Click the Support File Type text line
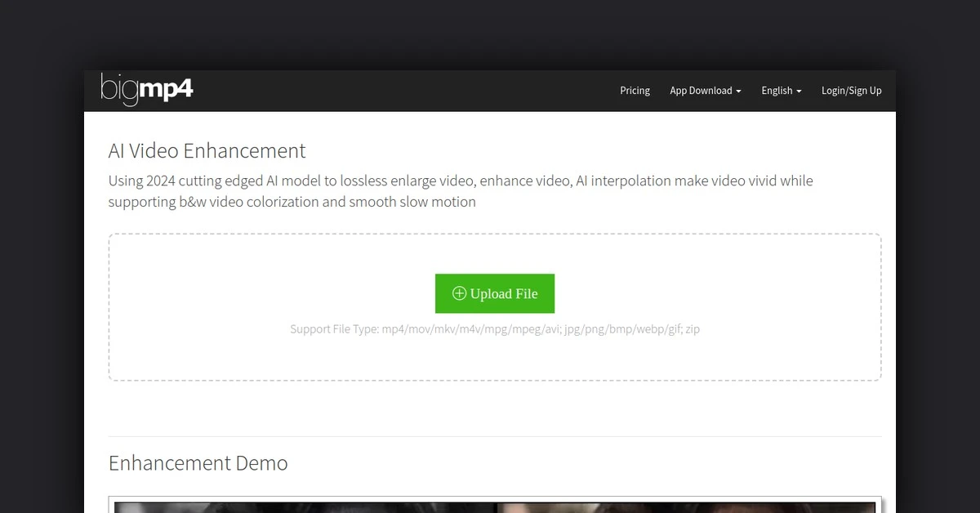Screen dimensions: 980x513 tap(494, 329)
